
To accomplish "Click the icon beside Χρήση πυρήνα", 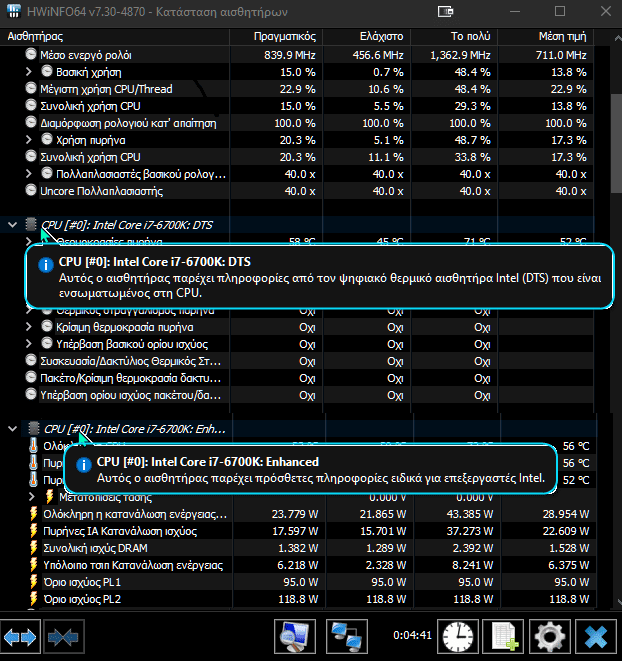I will click(x=47, y=139).
